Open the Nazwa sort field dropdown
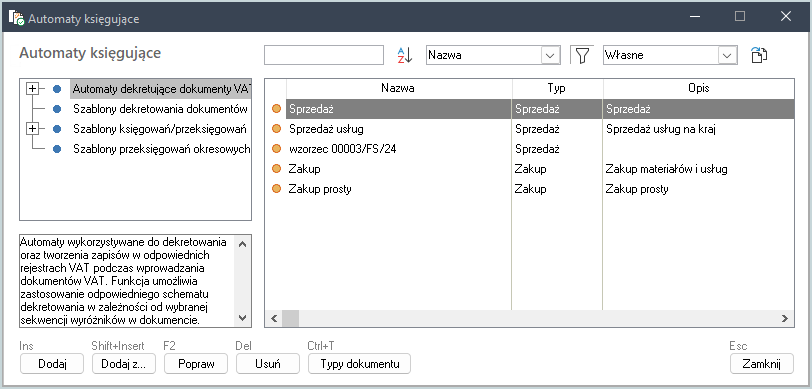The height and width of the screenshot is (389, 812). (x=550, y=55)
